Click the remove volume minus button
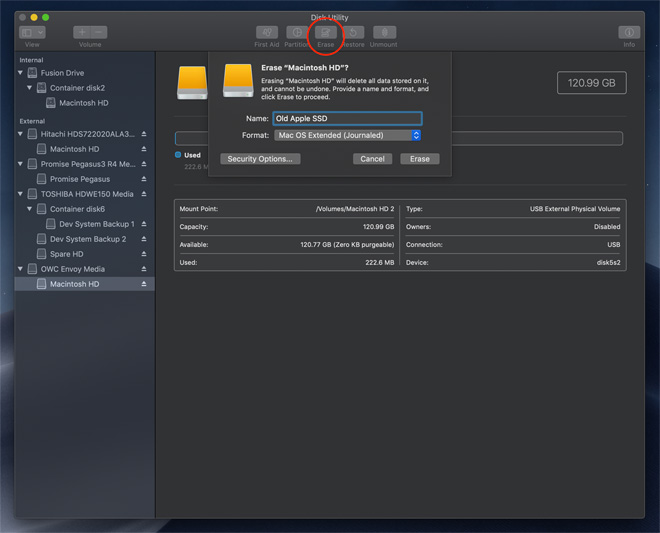Viewport: 660px width, 533px height. click(99, 32)
